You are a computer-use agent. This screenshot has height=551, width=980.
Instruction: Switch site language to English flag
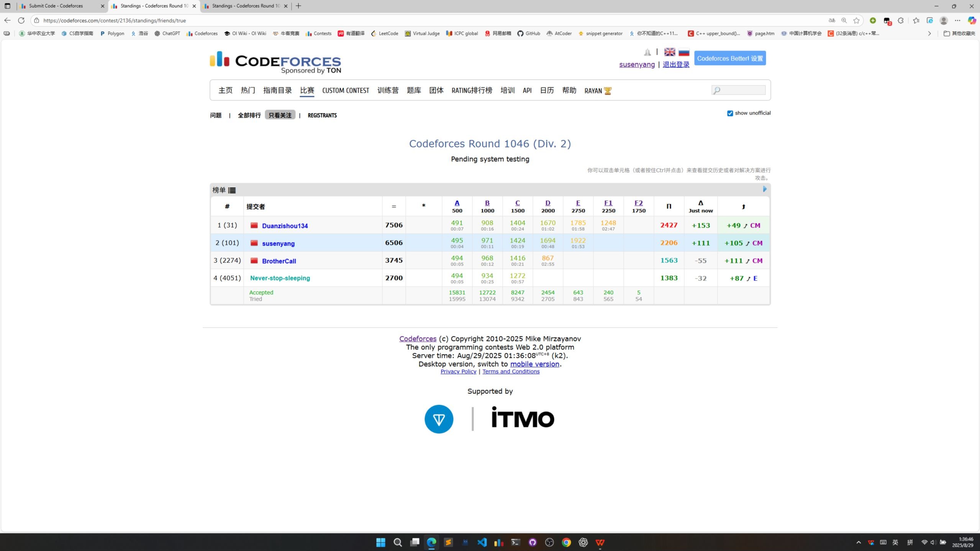(x=669, y=52)
